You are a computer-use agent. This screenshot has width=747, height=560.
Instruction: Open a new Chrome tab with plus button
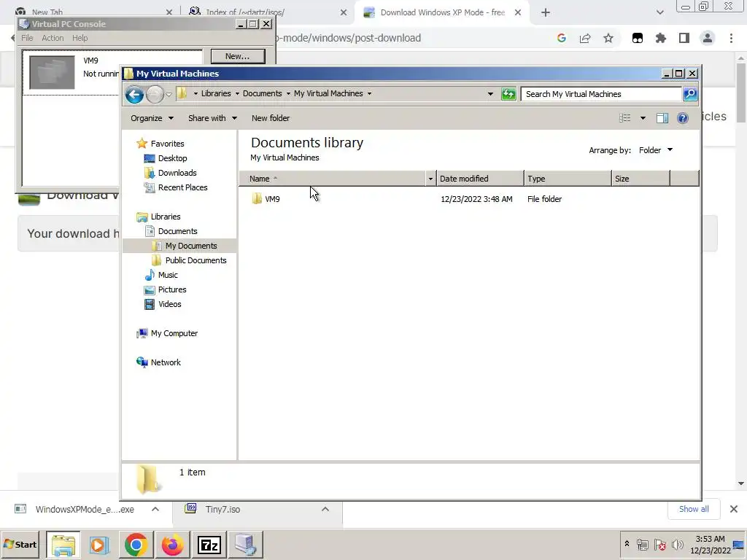click(x=546, y=13)
